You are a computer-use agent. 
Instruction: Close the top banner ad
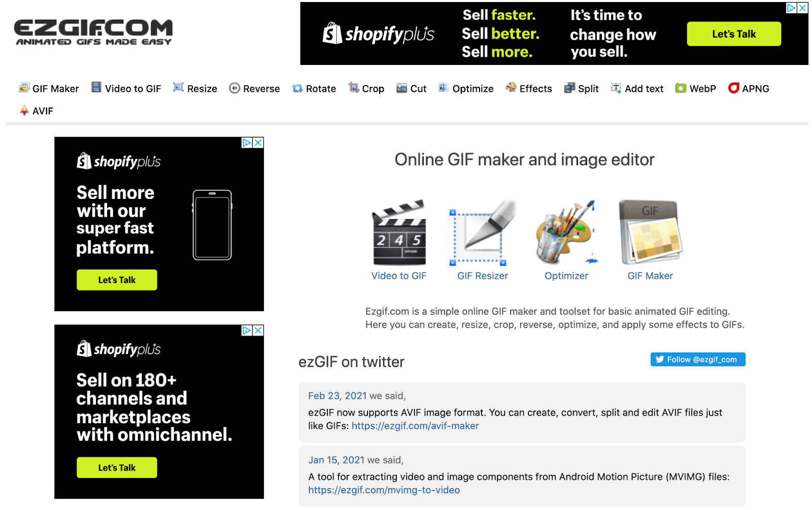[802, 8]
